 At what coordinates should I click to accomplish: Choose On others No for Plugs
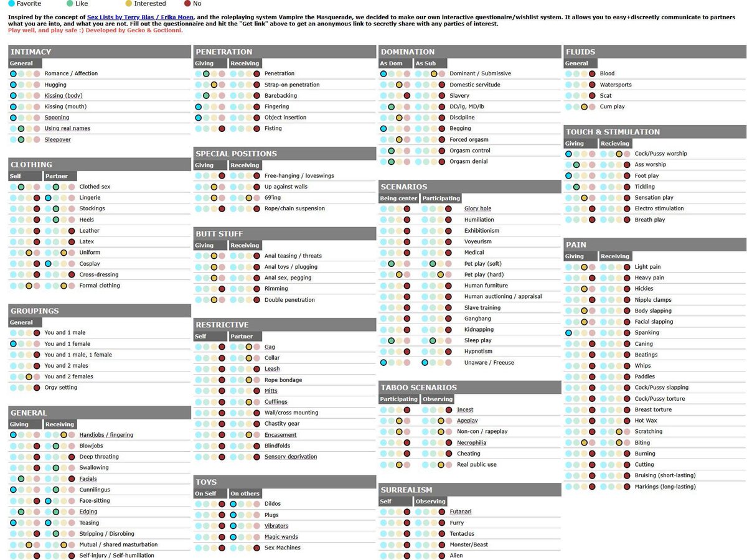pos(256,515)
